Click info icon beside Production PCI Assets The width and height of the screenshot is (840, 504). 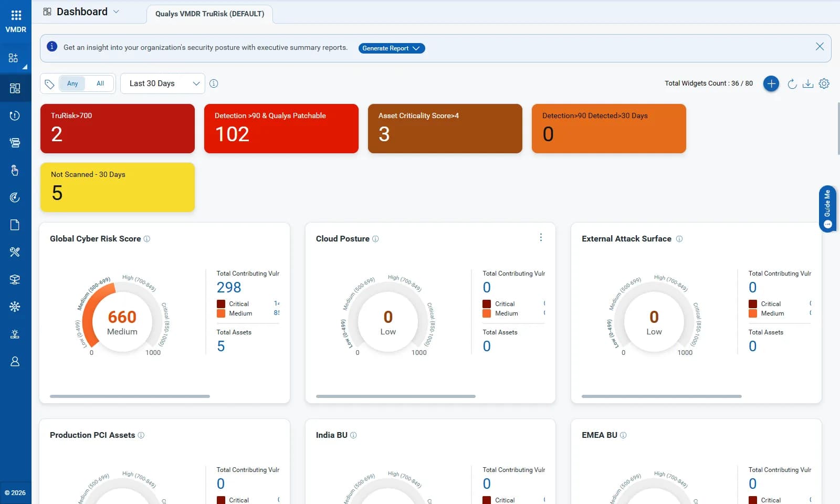[x=141, y=435]
